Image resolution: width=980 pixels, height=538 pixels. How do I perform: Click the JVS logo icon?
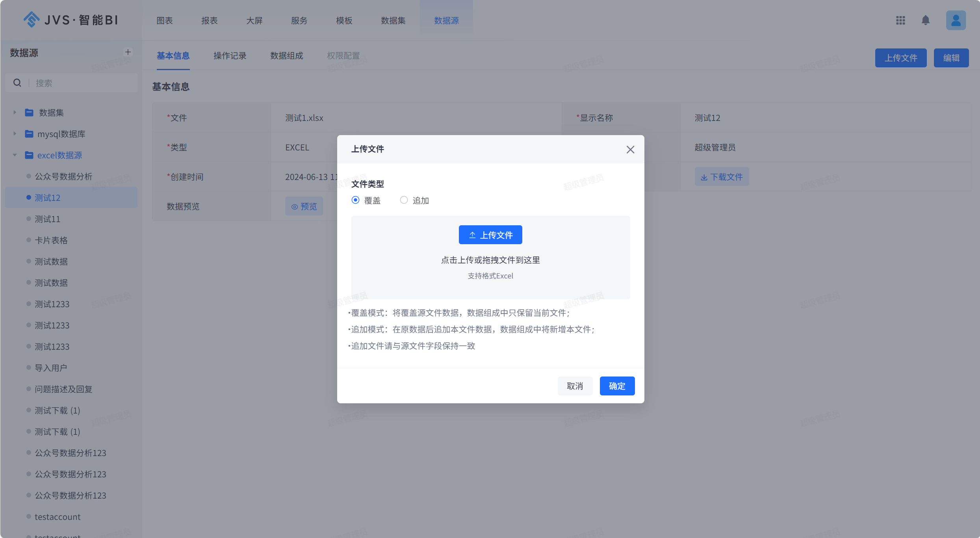pyautogui.click(x=32, y=19)
